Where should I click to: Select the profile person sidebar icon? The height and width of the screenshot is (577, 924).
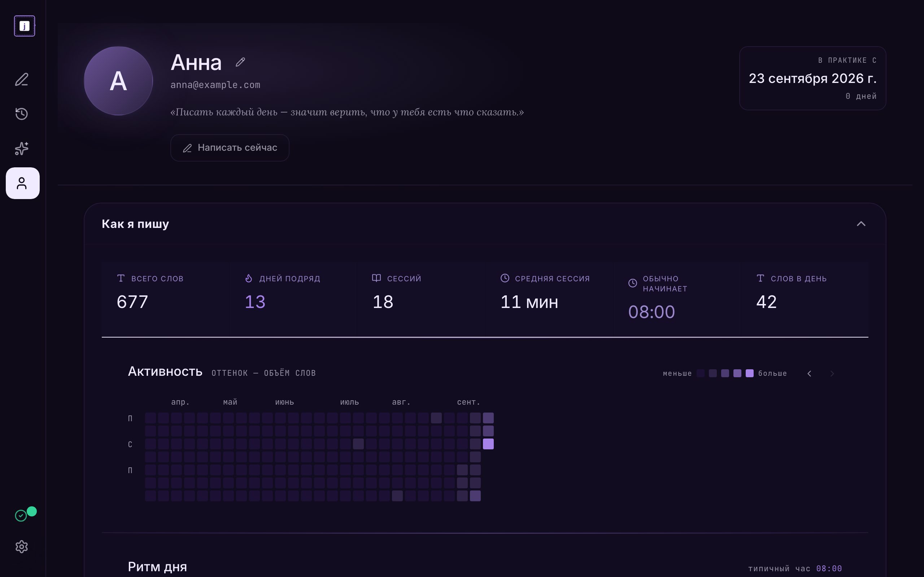click(22, 183)
